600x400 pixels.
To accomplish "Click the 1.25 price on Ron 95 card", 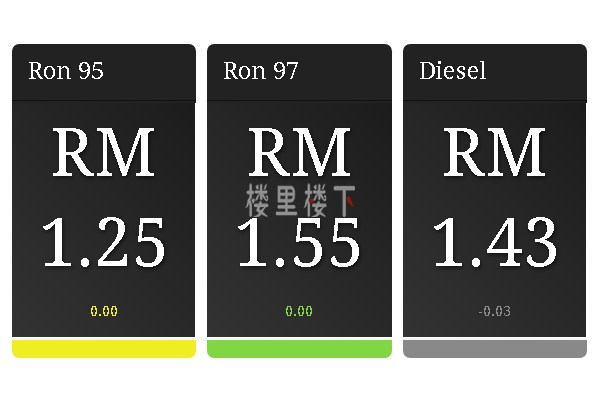I will tap(103, 243).
